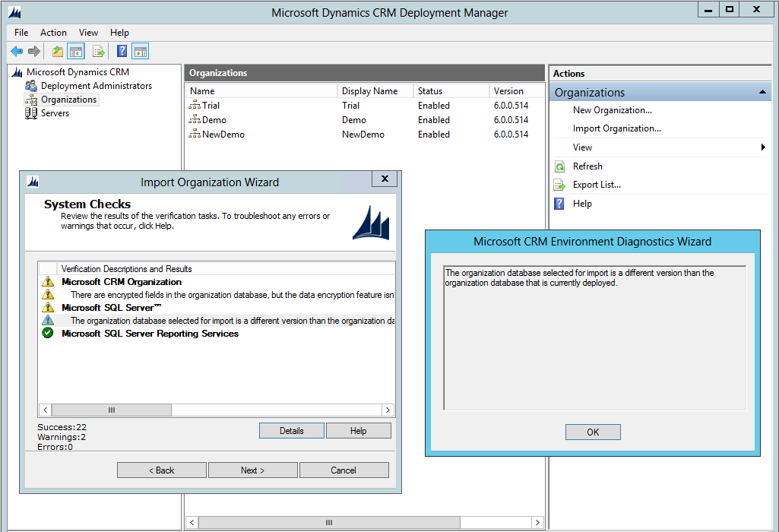This screenshot has height=532, width=779.
Task: Click the Demo organization row icon
Action: (195, 120)
